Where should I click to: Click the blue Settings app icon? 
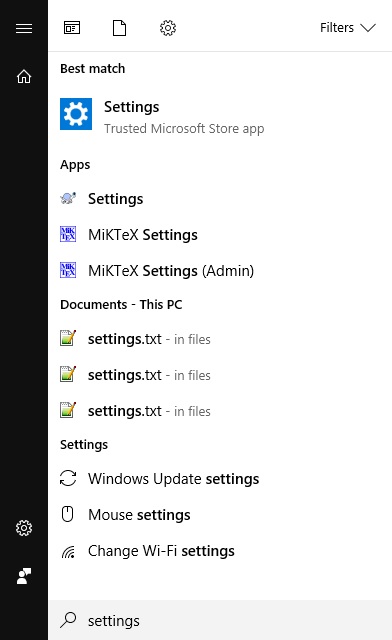tap(76, 114)
